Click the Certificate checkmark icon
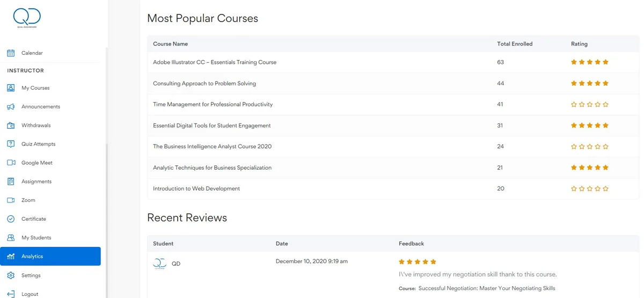 pos(11,219)
